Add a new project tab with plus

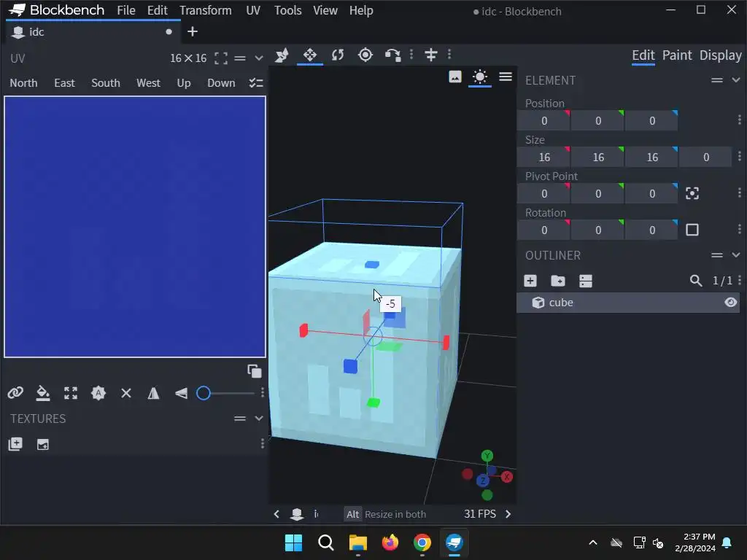[193, 31]
